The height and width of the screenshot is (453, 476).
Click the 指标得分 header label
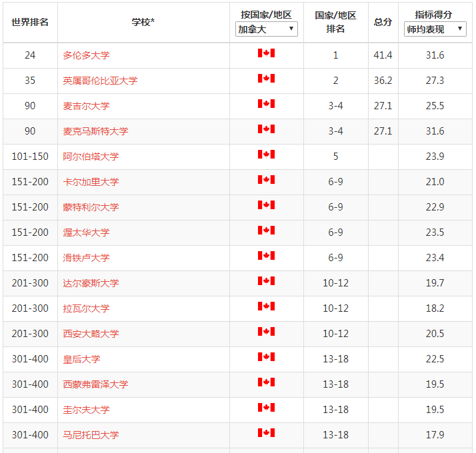click(433, 15)
